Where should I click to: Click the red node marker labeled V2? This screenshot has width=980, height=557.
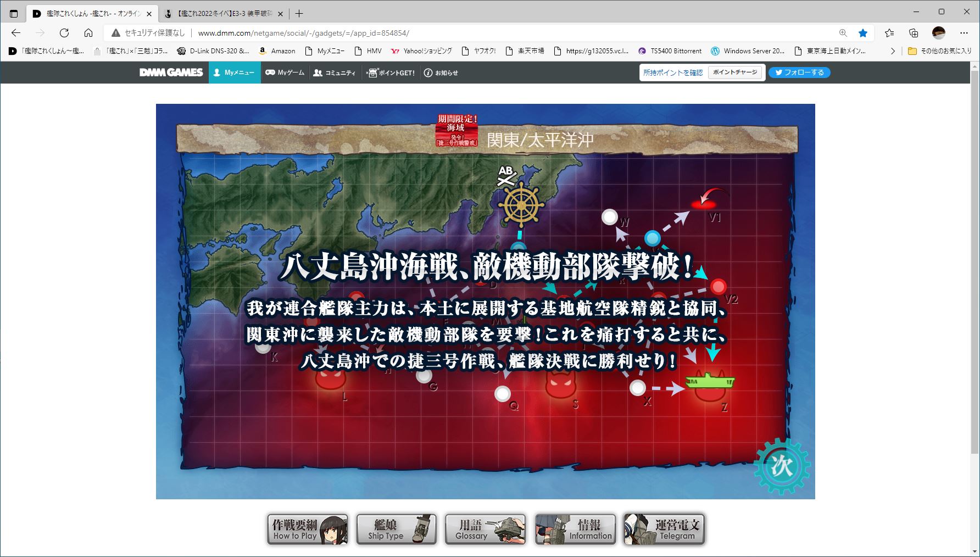[x=718, y=287]
